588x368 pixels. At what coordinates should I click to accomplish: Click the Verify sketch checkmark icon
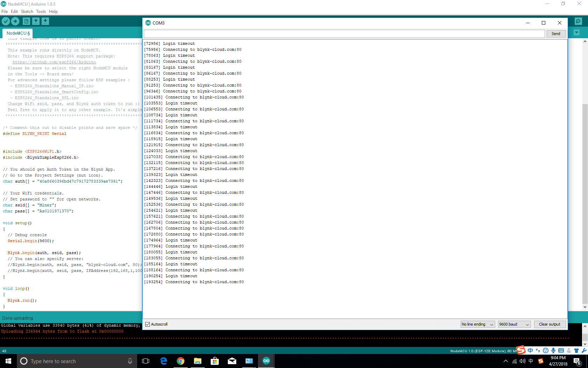[x=6, y=21]
